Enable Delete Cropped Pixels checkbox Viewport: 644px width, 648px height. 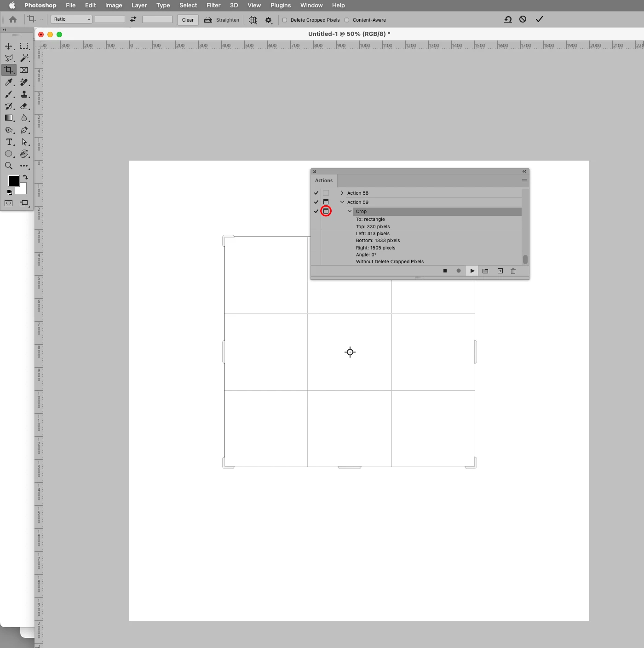click(x=285, y=20)
